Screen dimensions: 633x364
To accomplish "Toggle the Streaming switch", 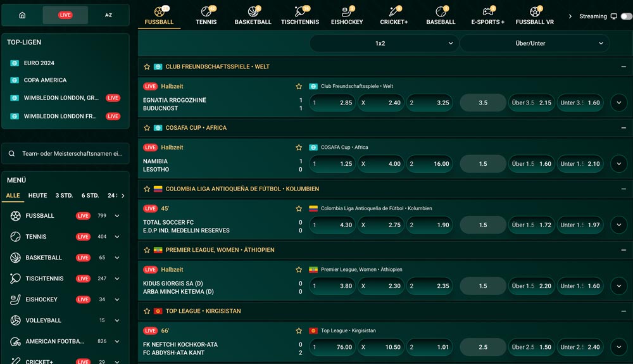I will [626, 16].
